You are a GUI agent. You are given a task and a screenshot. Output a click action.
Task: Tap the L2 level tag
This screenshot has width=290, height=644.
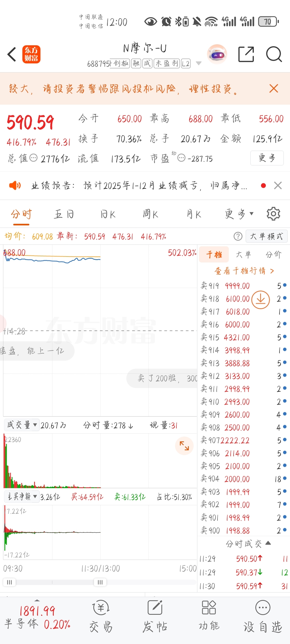(x=186, y=64)
